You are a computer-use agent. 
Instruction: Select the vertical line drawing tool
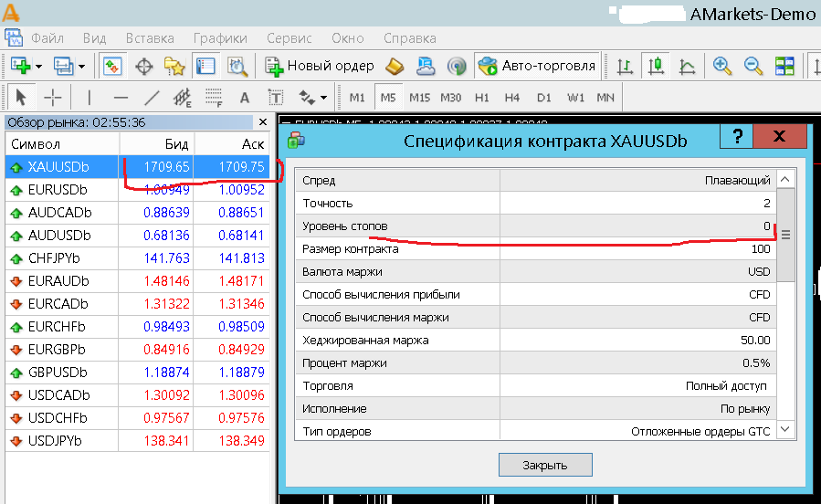(x=89, y=98)
